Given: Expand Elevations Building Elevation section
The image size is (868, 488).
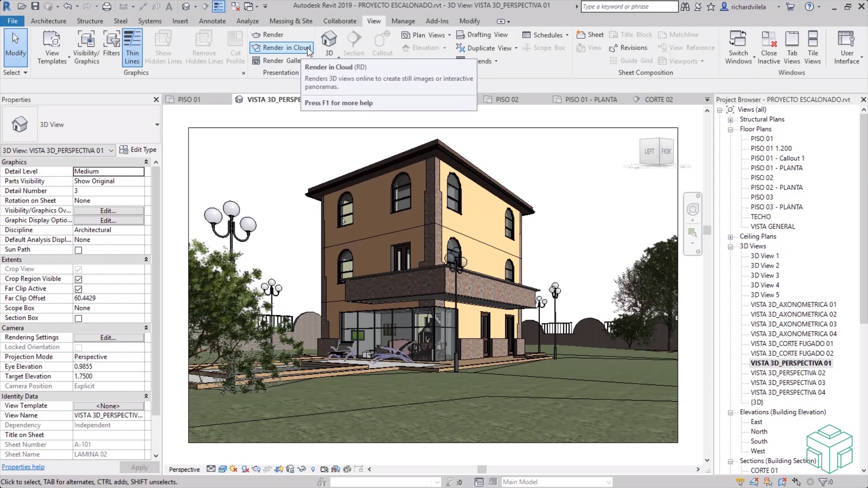Looking at the screenshot, I should click(730, 412).
